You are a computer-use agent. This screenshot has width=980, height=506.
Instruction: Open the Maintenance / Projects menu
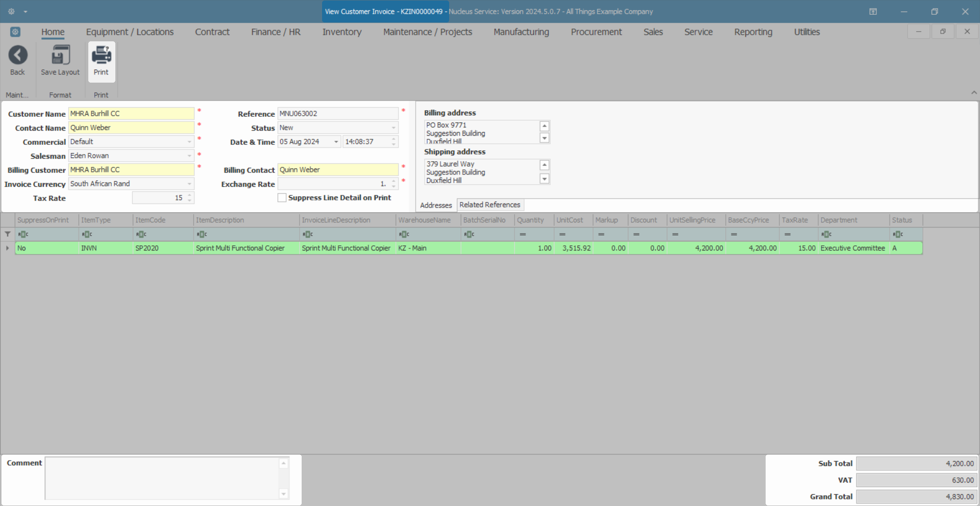[x=428, y=32]
